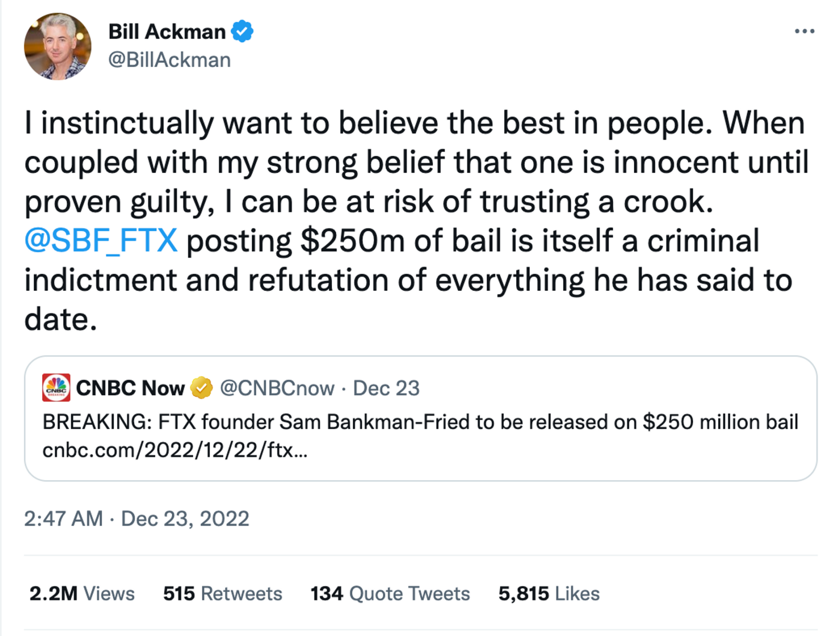Select the Likes counter element
Viewport: 840px width, 636px height.
pyautogui.click(x=549, y=593)
